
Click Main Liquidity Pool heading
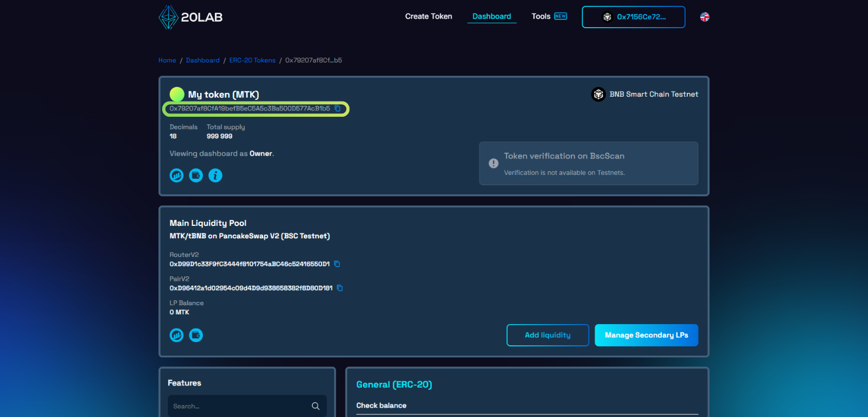[x=208, y=223]
